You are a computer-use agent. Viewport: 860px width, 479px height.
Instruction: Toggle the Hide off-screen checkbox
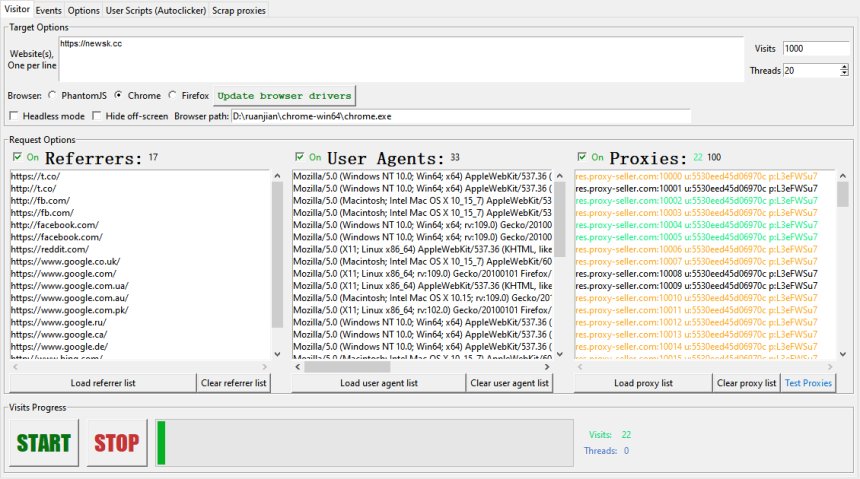[96, 117]
